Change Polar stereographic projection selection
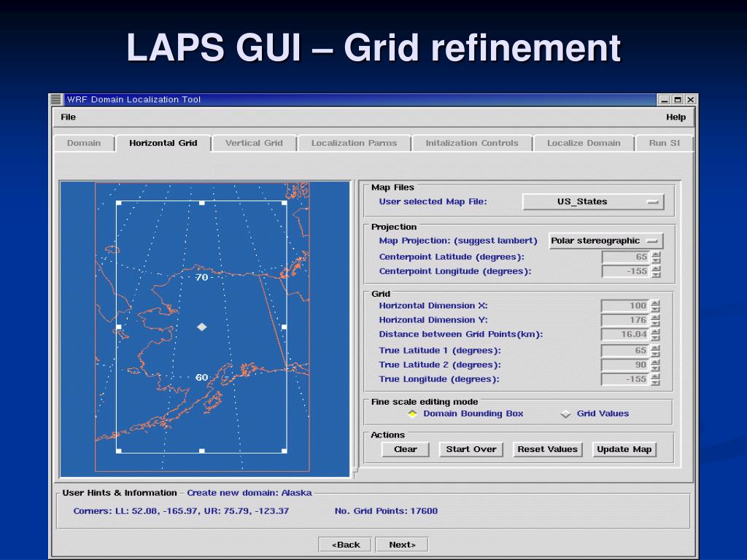 coord(605,240)
